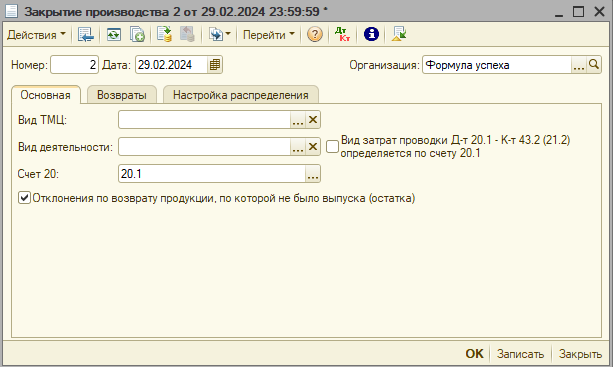
Task: Click the ellipsis select button for Организация
Action: (x=579, y=65)
